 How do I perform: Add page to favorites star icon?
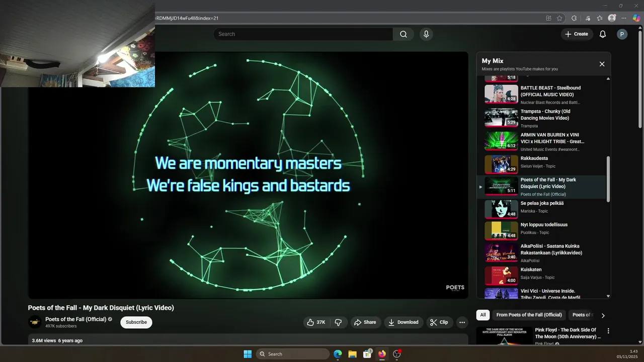tap(559, 18)
